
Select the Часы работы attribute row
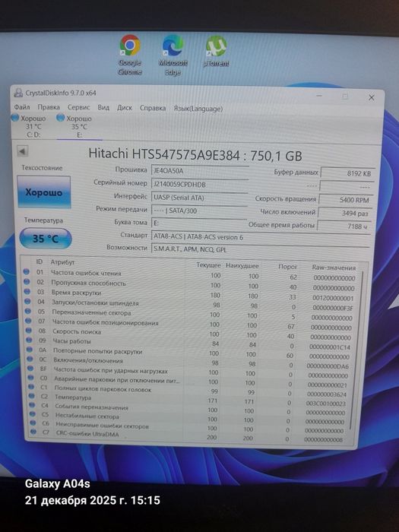tap(189, 343)
